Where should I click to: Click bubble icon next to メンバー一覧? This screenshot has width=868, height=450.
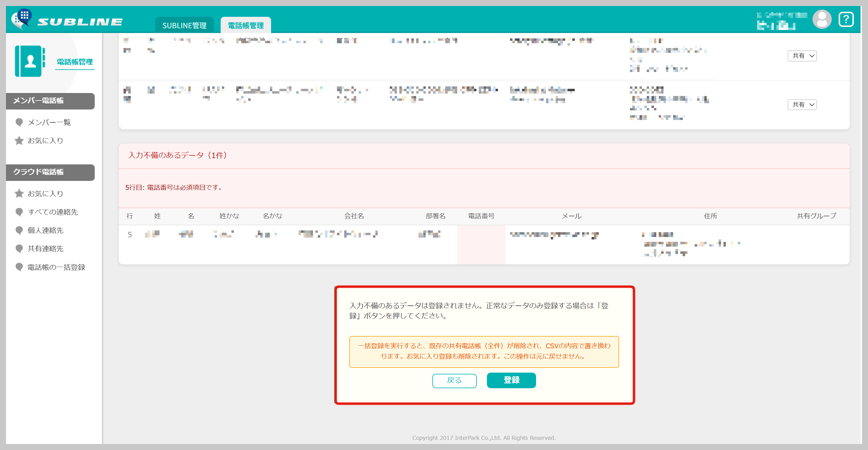(19, 122)
